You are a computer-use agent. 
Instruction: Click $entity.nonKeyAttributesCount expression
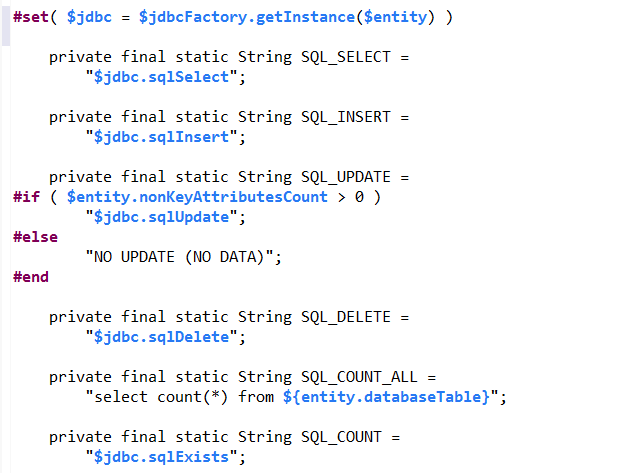pyautogui.click(x=197, y=197)
